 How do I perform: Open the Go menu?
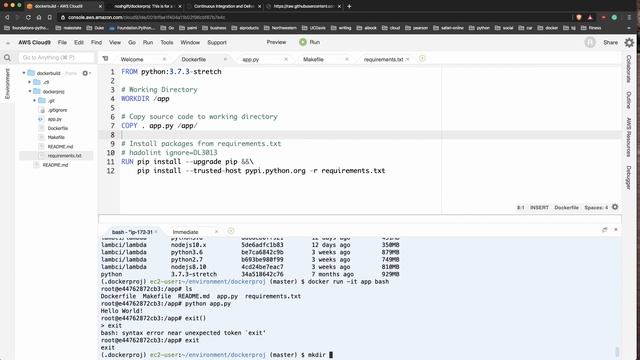[x=132, y=42]
